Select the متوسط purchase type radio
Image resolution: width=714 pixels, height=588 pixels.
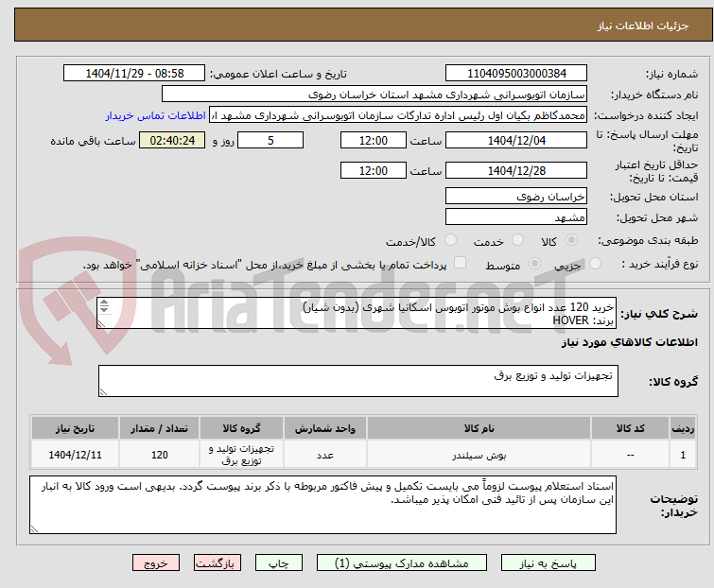click(x=534, y=264)
